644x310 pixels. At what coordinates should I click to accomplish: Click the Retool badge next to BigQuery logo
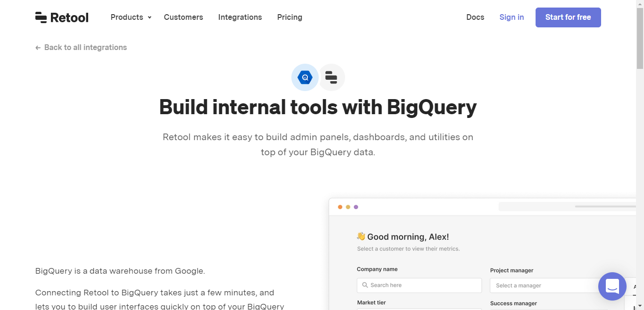(x=331, y=77)
